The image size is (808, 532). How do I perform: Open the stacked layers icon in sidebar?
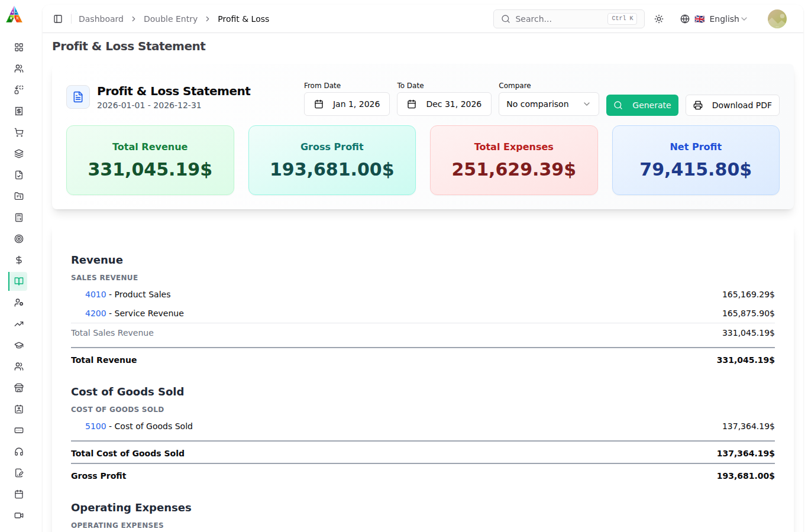click(x=19, y=154)
